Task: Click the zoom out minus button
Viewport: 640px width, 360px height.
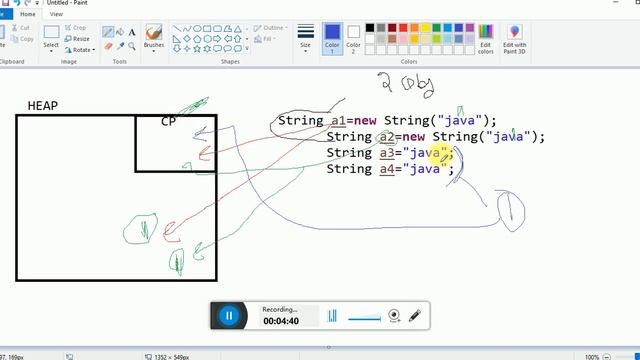Action: pyautogui.click(x=607, y=357)
